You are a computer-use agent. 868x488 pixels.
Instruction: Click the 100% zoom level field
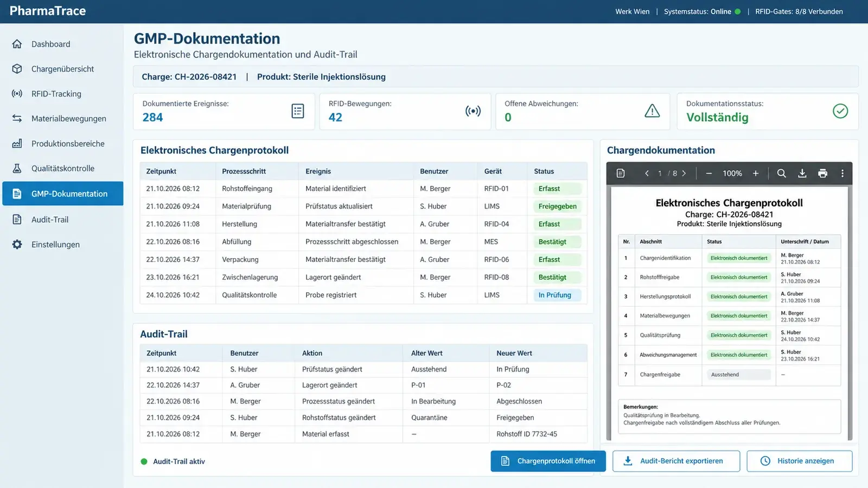point(732,174)
